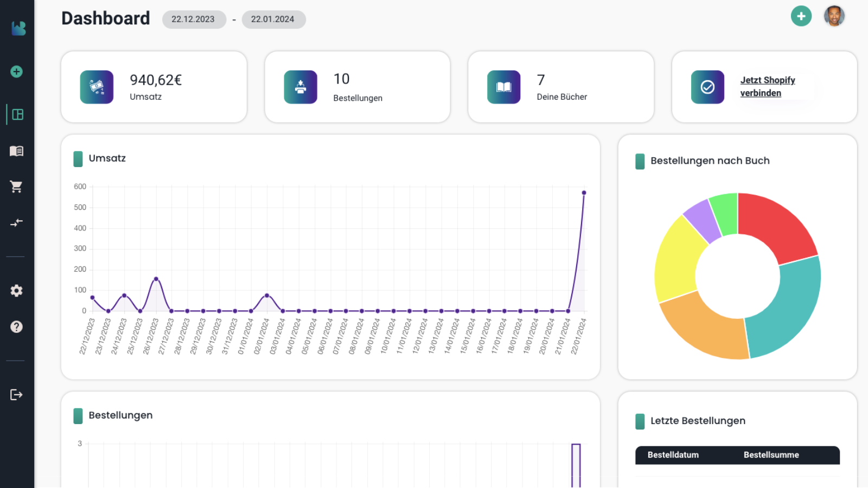Follow the Jetzt Shopify verbinden link
The width and height of the screenshot is (868, 488).
coord(767,87)
